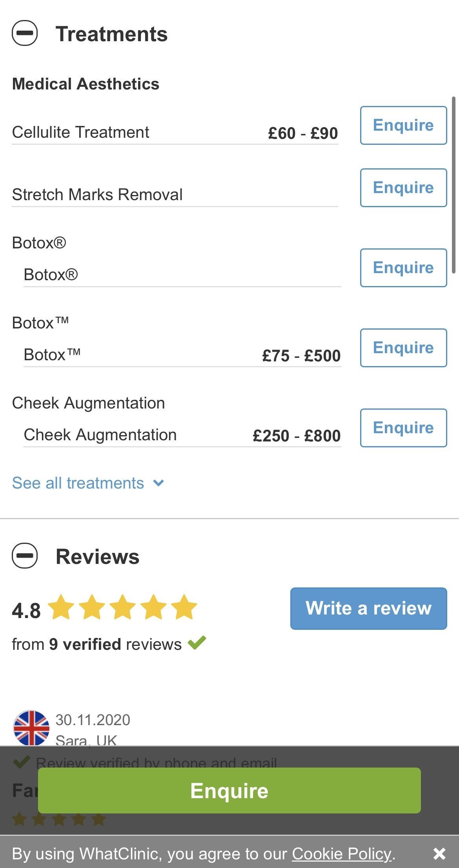
Task: Enquire about Cheek Augmentation
Action: click(403, 428)
